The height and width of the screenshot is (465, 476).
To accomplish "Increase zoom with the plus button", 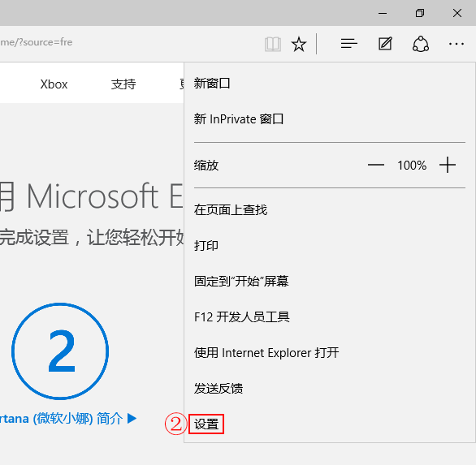I will coord(448,165).
